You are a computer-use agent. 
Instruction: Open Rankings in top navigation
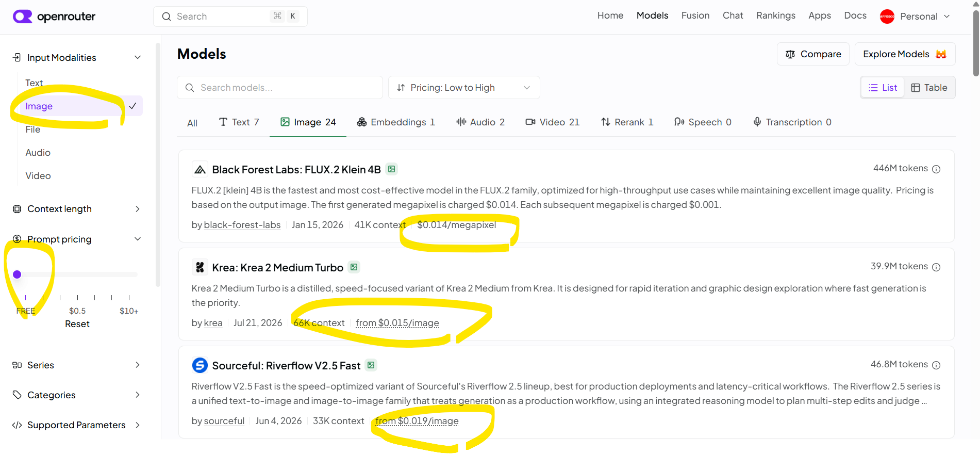click(776, 15)
